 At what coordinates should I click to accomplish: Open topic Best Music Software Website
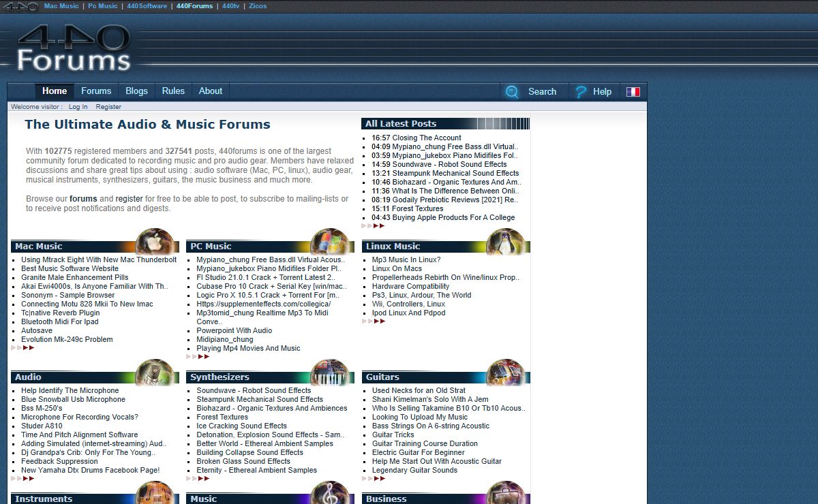tap(70, 268)
